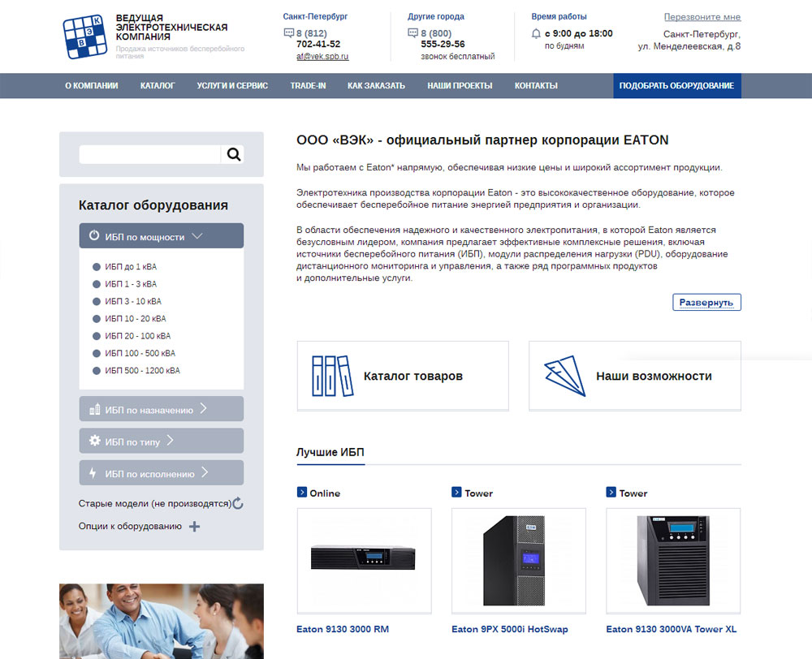Expand the ИБП по назначению section
The height and width of the screenshot is (659, 812).
tap(162, 409)
